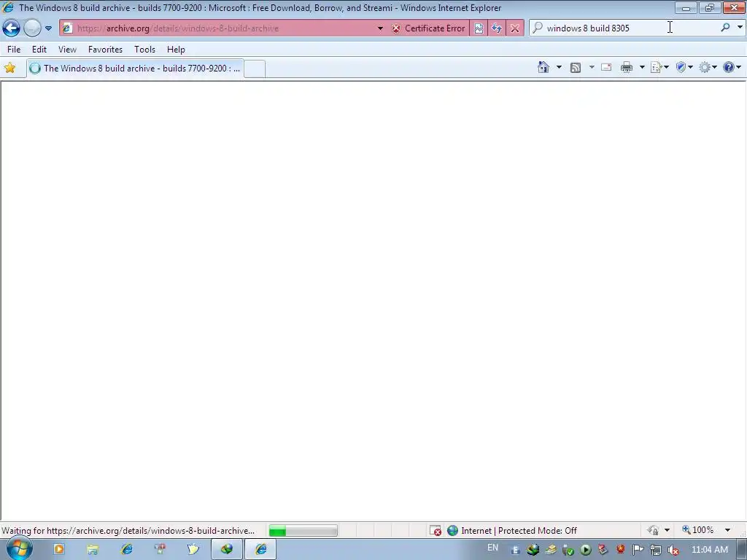Image resolution: width=747 pixels, height=560 pixels.
Task: Expand the Feeds dropdown arrow
Action: 592,67
